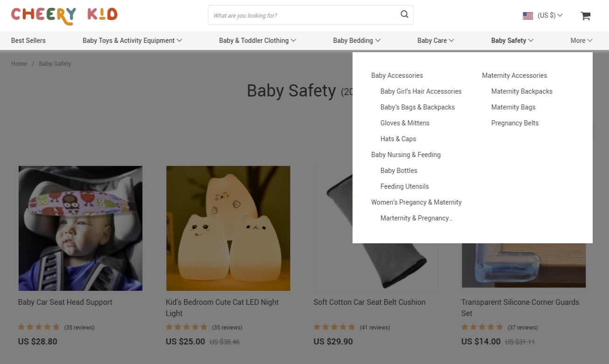This screenshot has height=364, width=609.
Task: Open the cat LED night light thumbnail
Action: (228, 228)
